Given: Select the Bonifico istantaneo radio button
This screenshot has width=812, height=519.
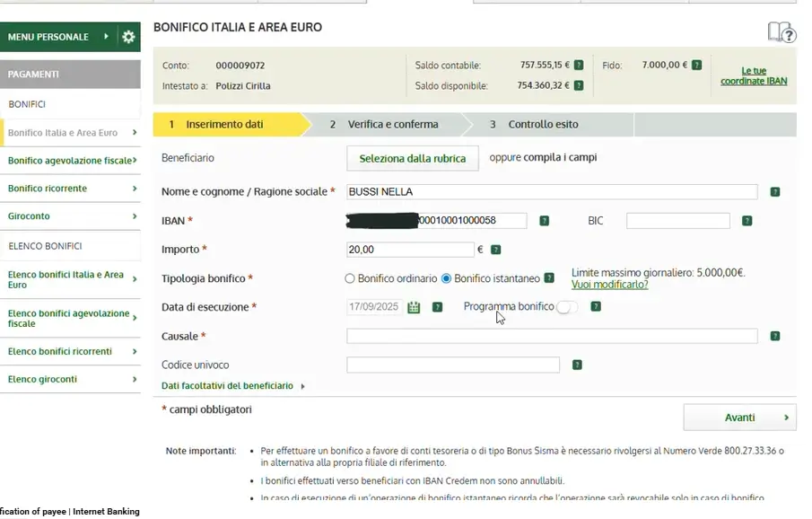Looking at the screenshot, I should (446, 278).
